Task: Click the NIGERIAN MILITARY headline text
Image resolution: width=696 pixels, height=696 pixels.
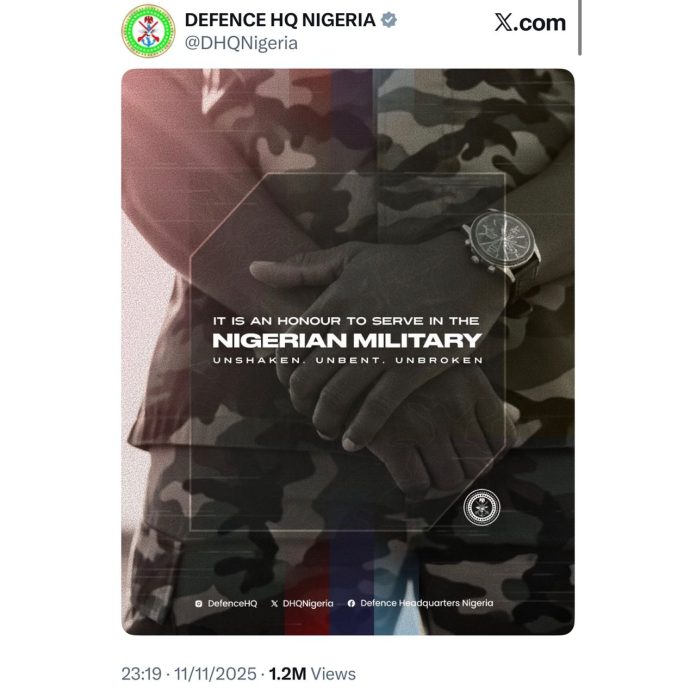Action: pyautogui.click(x=348, y=340)
